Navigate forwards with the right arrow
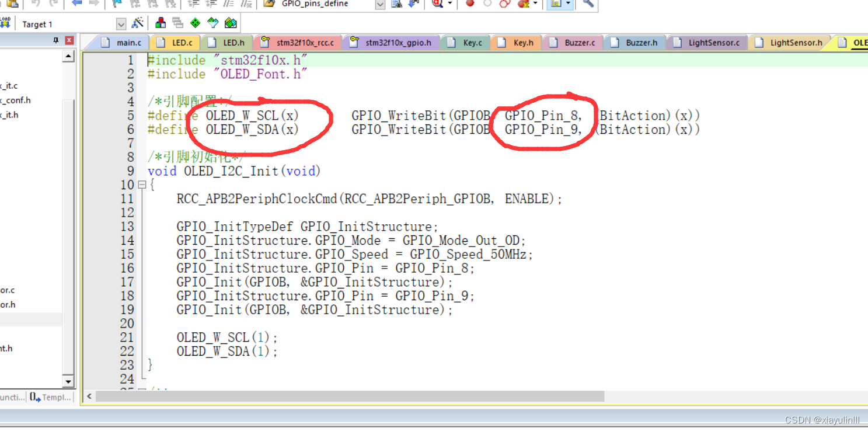Screen dimensions: 868x431 [93, 4]
